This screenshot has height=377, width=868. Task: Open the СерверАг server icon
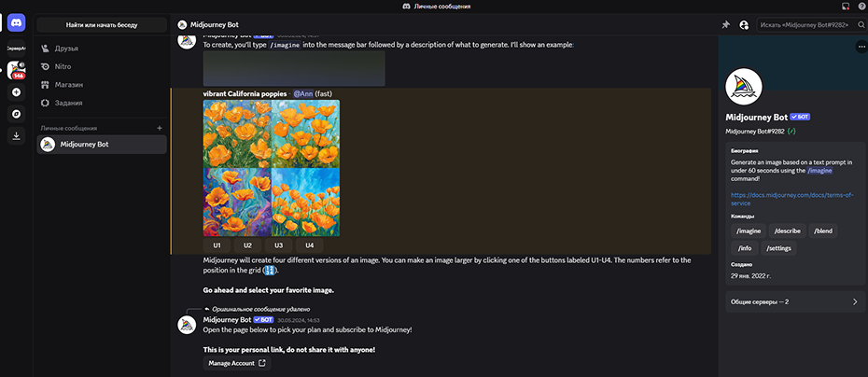(16, 49)
